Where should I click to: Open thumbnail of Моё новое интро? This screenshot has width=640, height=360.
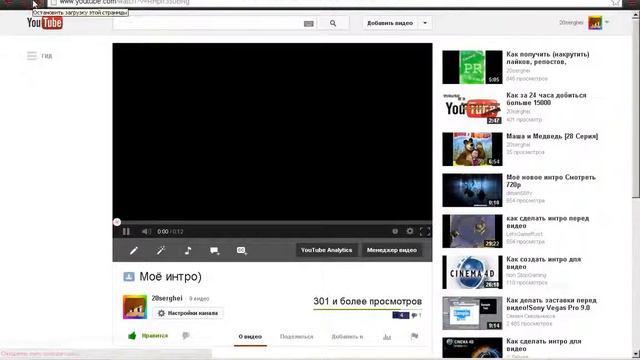[472, 190]
